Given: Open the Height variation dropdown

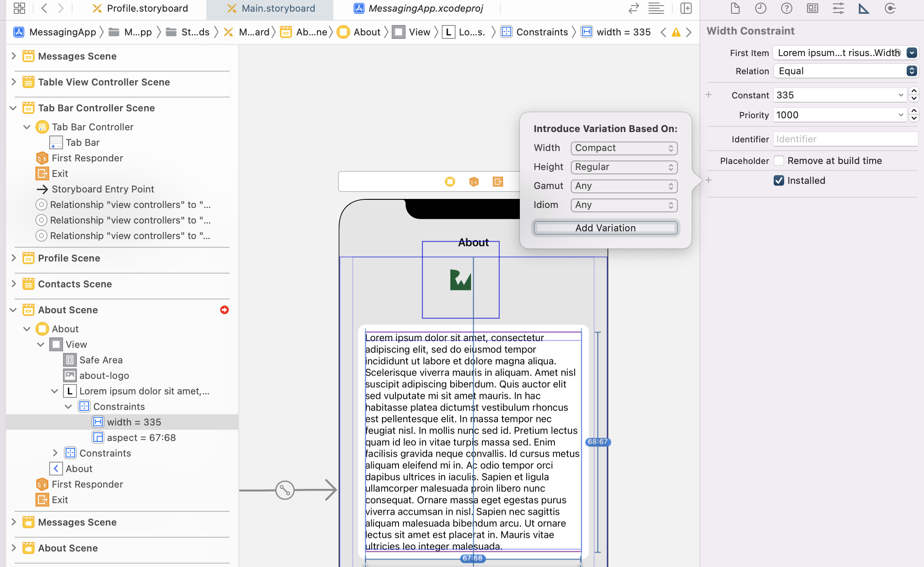Looking at the screenshot, I should point(624,167).
